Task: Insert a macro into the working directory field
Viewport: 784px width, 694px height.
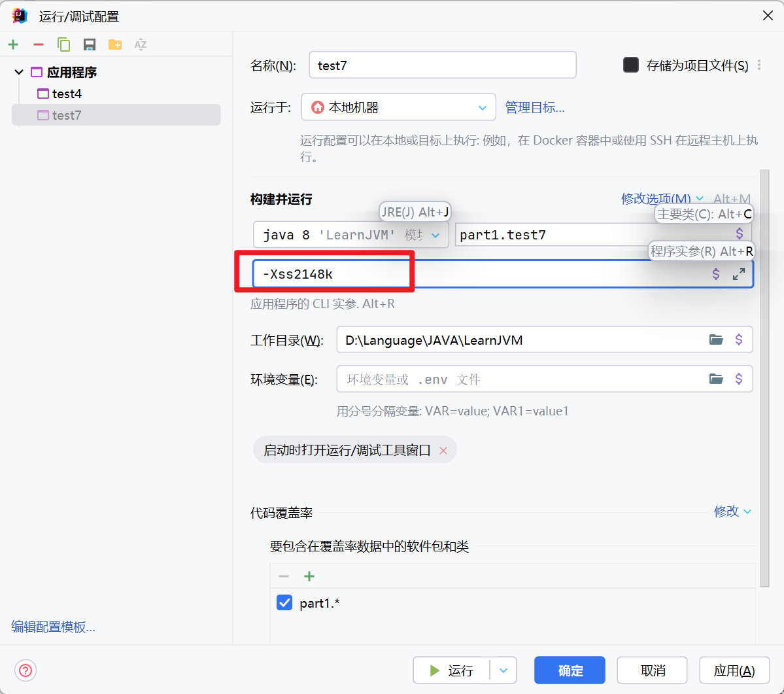Action: pos(740,339)
